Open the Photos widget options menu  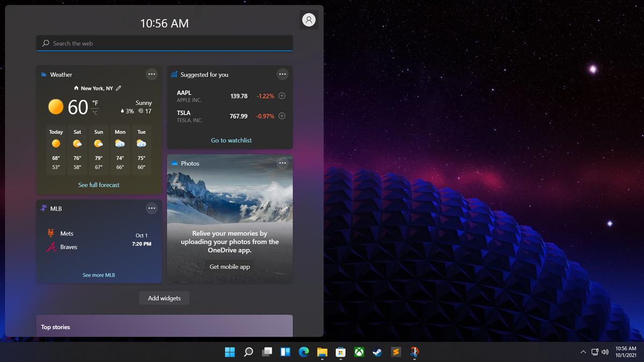(x=282, y=163)
